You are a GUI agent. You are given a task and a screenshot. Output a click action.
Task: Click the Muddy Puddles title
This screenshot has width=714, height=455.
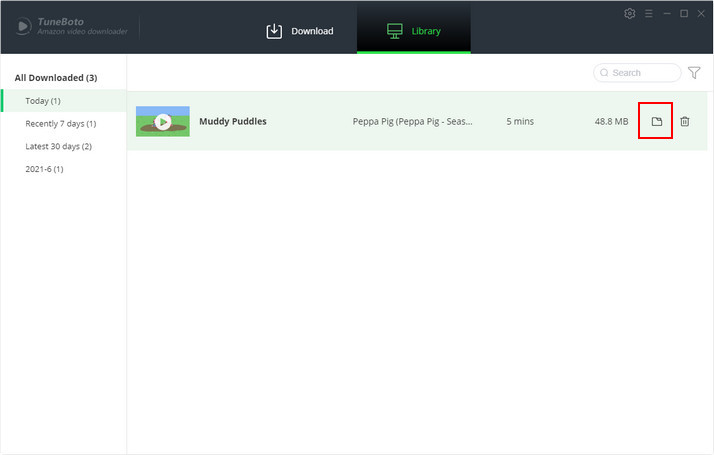tap(233, 122)
